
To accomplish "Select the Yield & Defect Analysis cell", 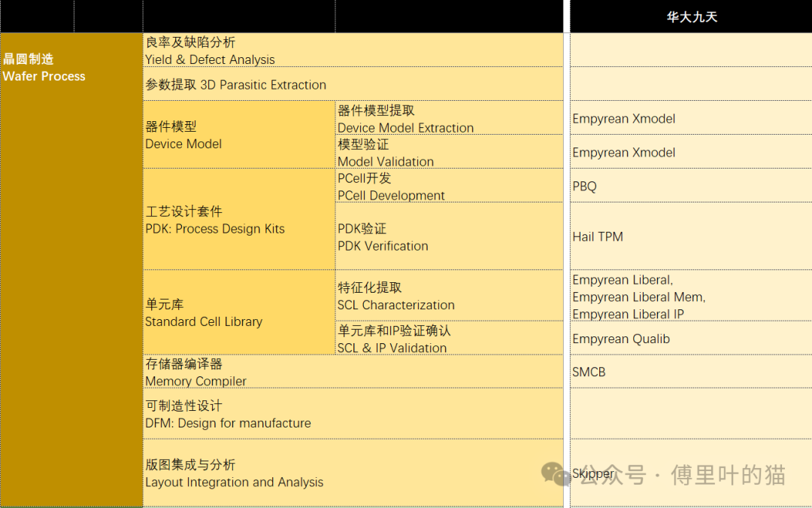I will [211, 51].
